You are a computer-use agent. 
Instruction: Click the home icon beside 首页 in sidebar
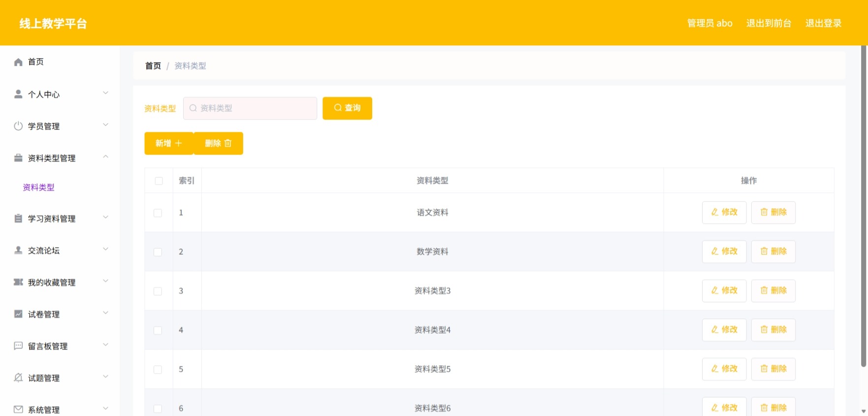pos(18,62)
